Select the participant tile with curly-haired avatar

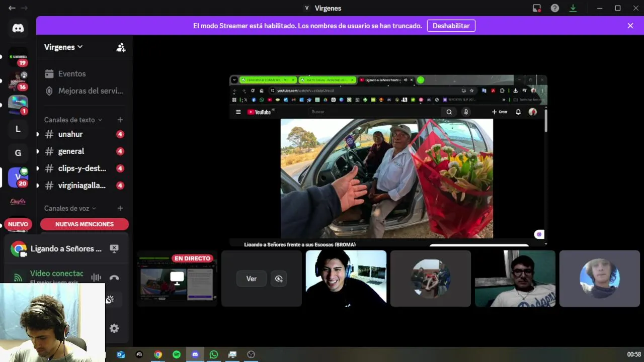pos(600,279)
